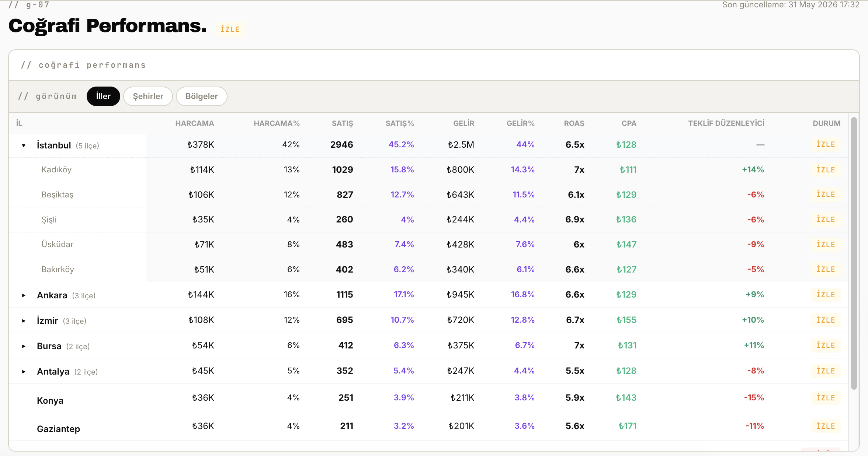This screenshot has width=868, height=456.
Task: Sort by the ROAS column header
Action: point(574,123)
